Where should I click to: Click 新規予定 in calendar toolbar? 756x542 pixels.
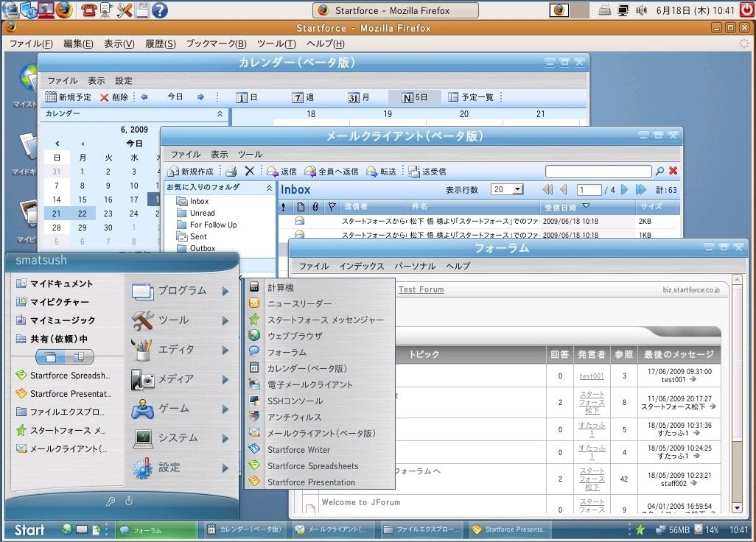[x=68, y=97]
